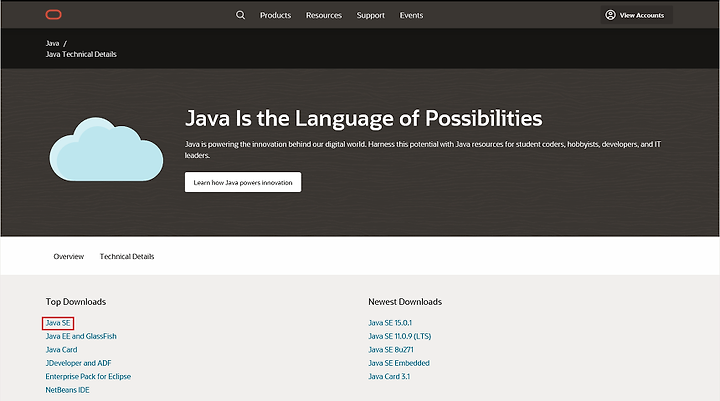Click the Newest Downloads heading
This screenshot has width=720, height=401.
405,302
